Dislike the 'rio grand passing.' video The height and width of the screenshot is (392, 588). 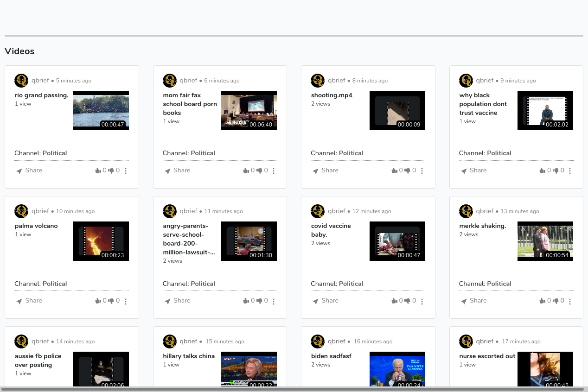(x=111, y=171)
